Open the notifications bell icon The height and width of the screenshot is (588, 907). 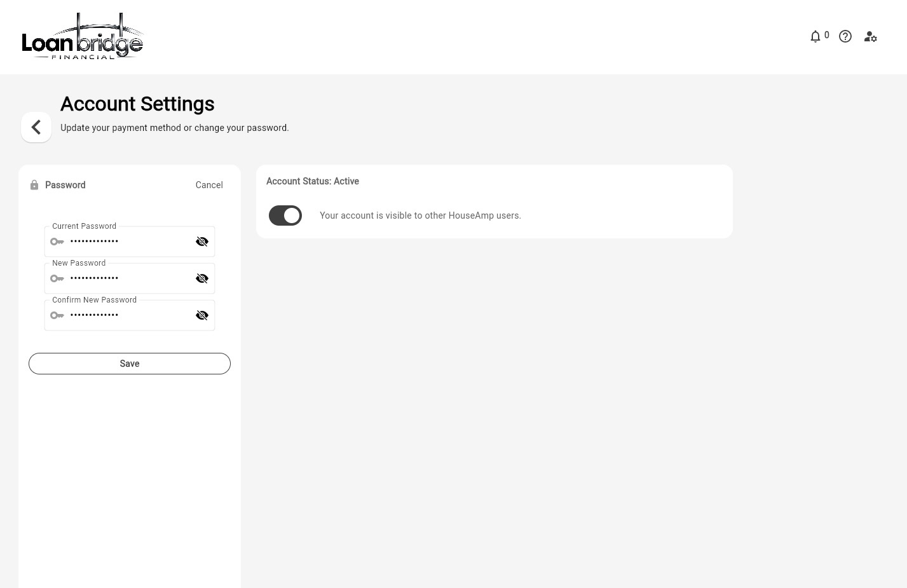(815, 37)
